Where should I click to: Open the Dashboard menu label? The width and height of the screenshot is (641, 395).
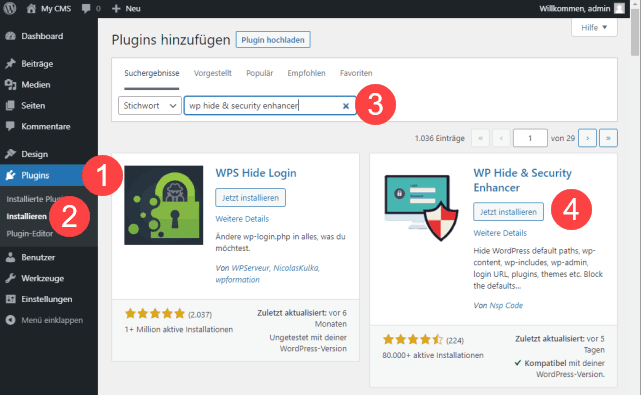(42, 36)
